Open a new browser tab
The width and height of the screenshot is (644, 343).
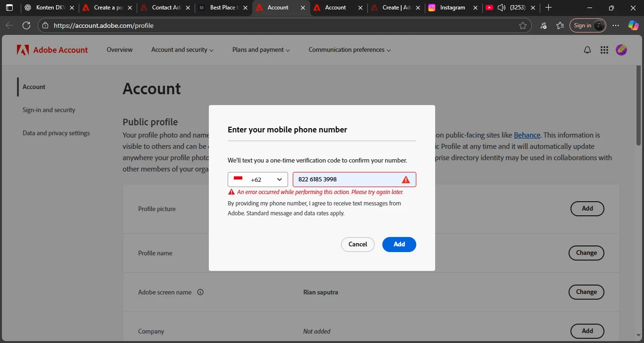pyautogui.click(x=548, y=8)
